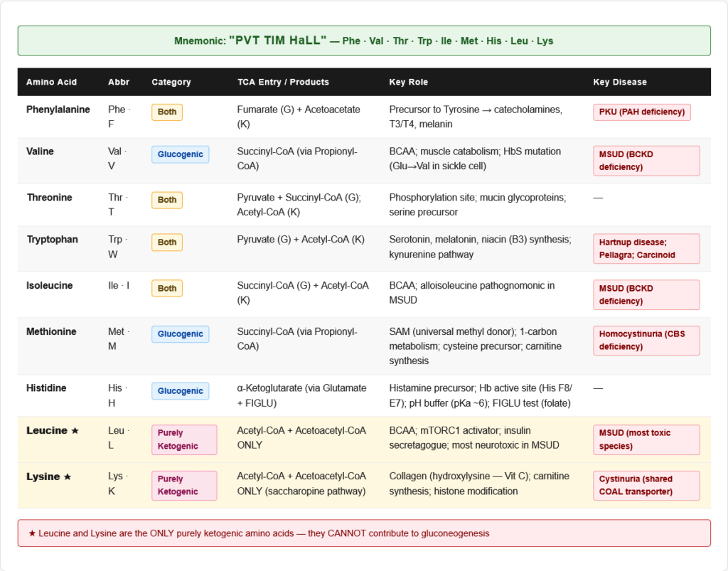Click the 'Key Role' column header
This screenshot has height=571, width=728.
pos(408,82)
